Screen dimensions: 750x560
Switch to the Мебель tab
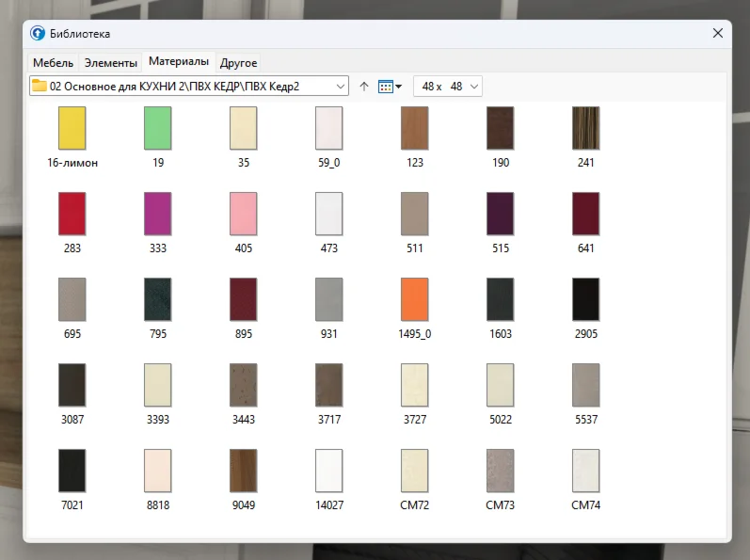pos(53,63)
